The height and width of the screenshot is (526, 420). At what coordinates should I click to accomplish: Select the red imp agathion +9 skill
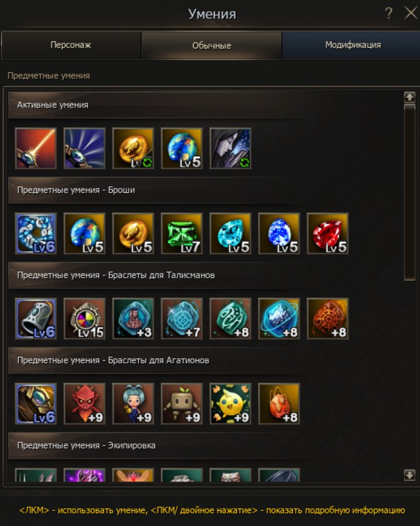click(84, 404)
